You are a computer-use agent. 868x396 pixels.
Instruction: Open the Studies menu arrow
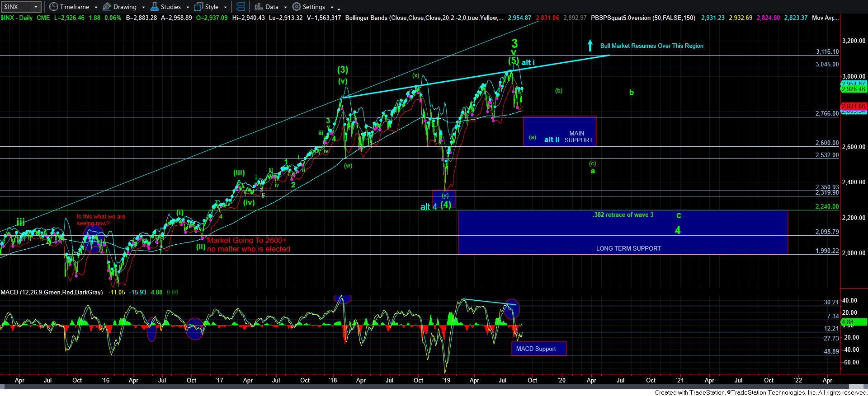[x=187, y=7]
